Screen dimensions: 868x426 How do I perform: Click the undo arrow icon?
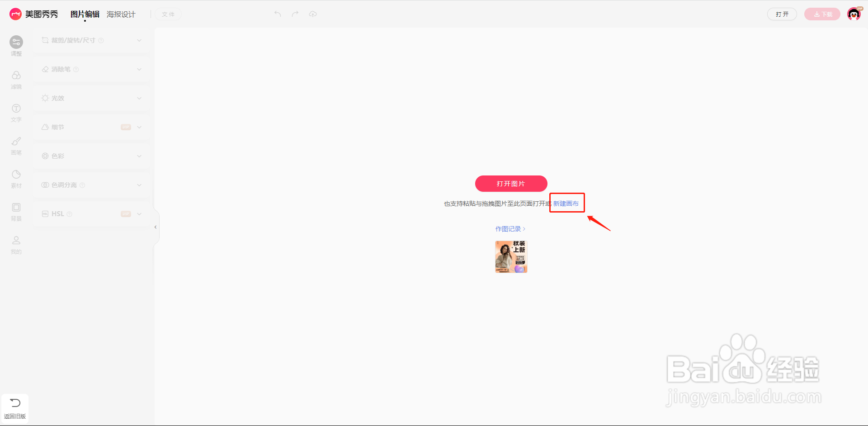[x=278, y=14]
